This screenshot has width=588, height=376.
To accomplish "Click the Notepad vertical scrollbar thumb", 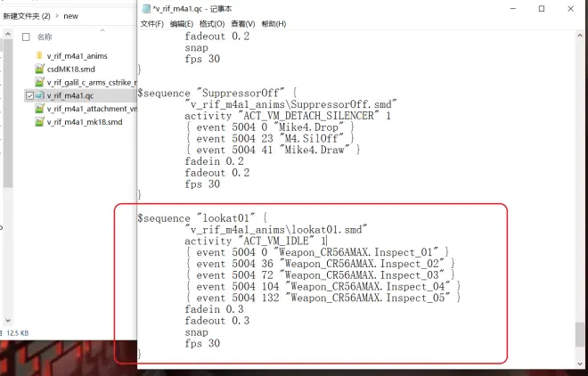I will (x=580, y=335).
